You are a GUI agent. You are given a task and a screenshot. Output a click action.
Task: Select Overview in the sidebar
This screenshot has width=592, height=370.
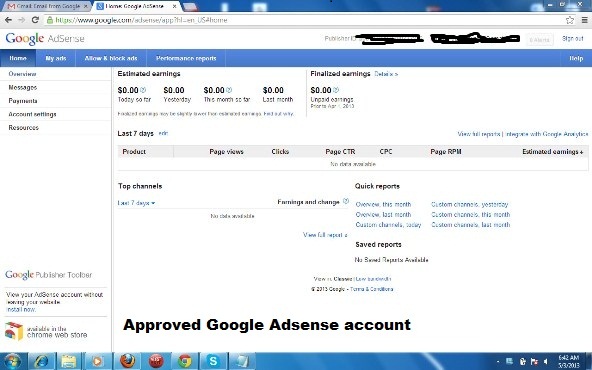tap(22, 74)
